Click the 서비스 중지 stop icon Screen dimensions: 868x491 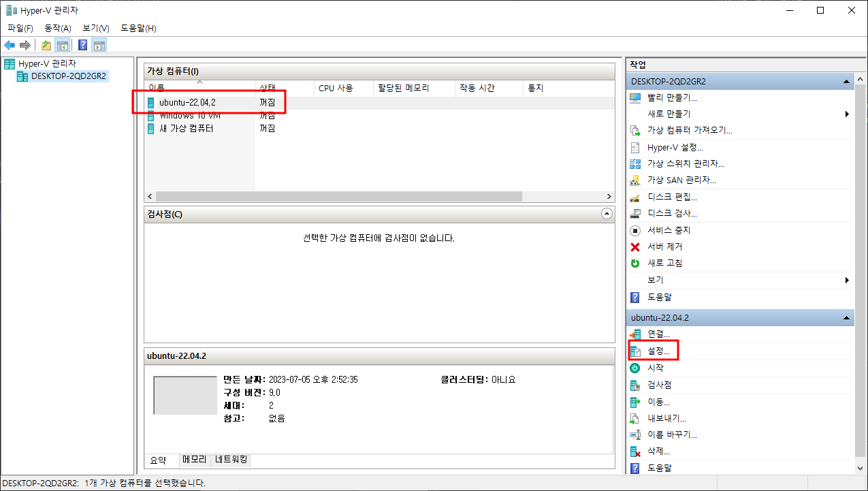(635, 230)
